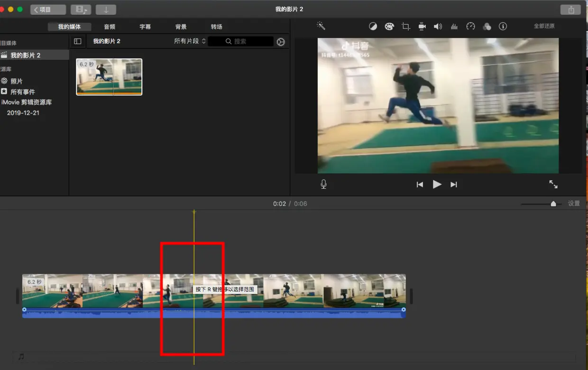The image size is (588, 370).
Task: Open the stabilization camera tool
Action: [422, 27]
